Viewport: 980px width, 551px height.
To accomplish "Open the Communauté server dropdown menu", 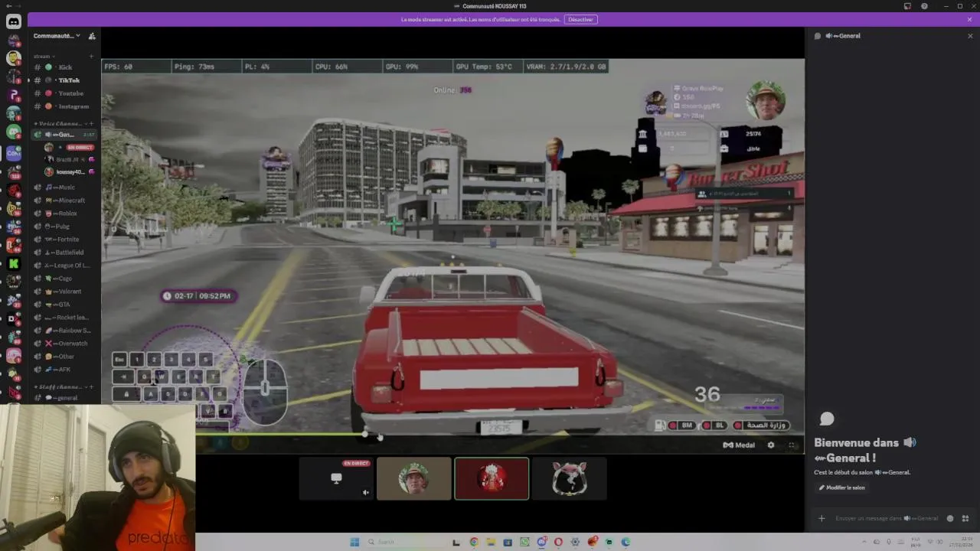I will coord(57,36).
